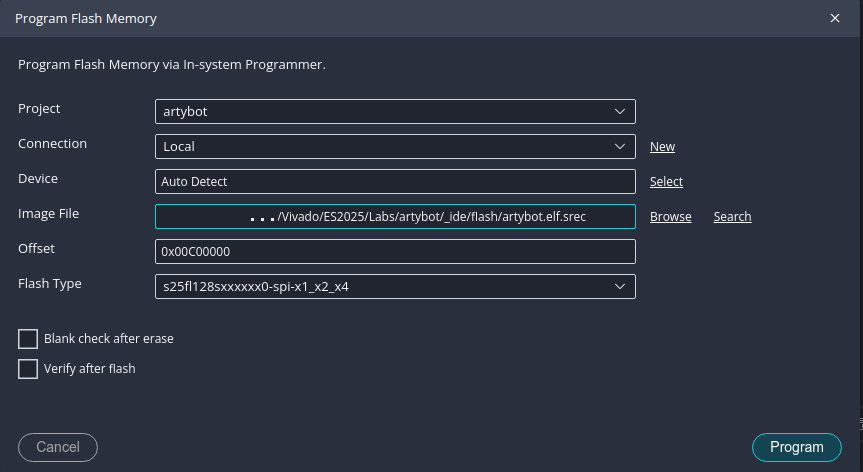The width and height of the screenshot is (863, 472).
Task: Focus the Device field showing Auto Detect
Action: point(395,182)
